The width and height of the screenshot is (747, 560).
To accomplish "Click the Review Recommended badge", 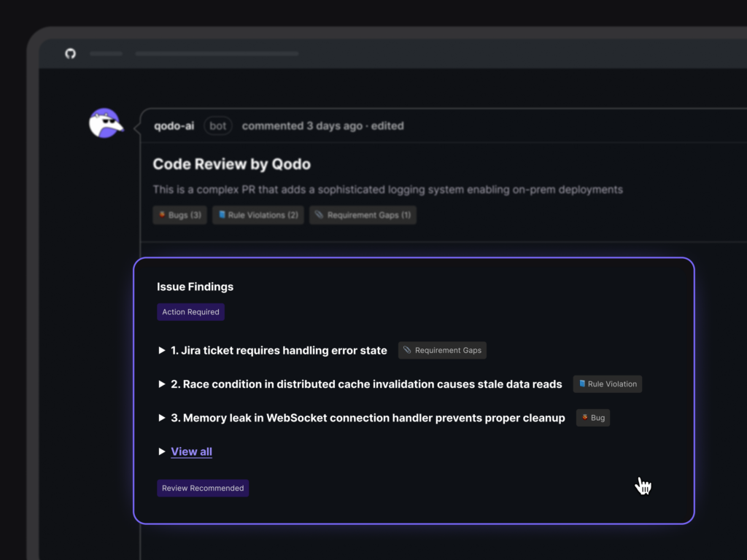I will pos(203,489).
